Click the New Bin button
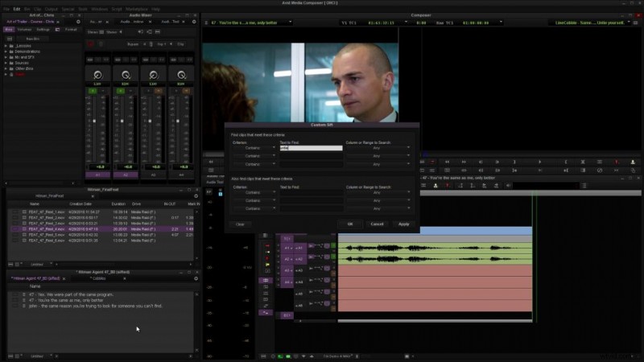The height and width of the screenshot is (362, 644). (x=32, y=39)
